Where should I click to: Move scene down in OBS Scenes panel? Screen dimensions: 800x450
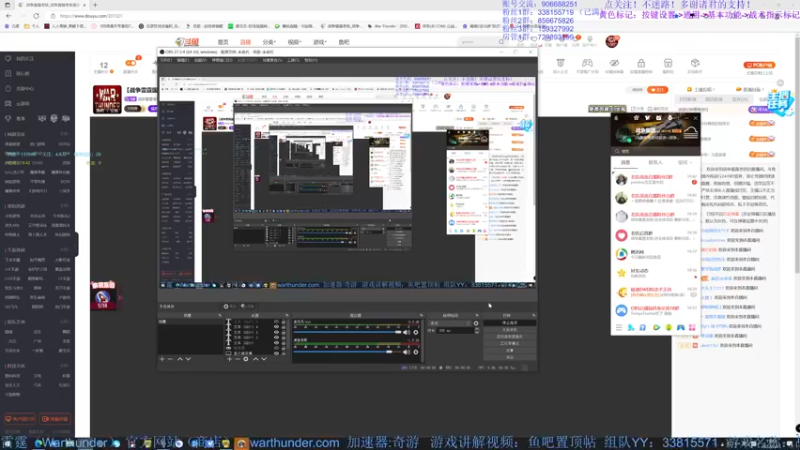[x=188, y=359]
